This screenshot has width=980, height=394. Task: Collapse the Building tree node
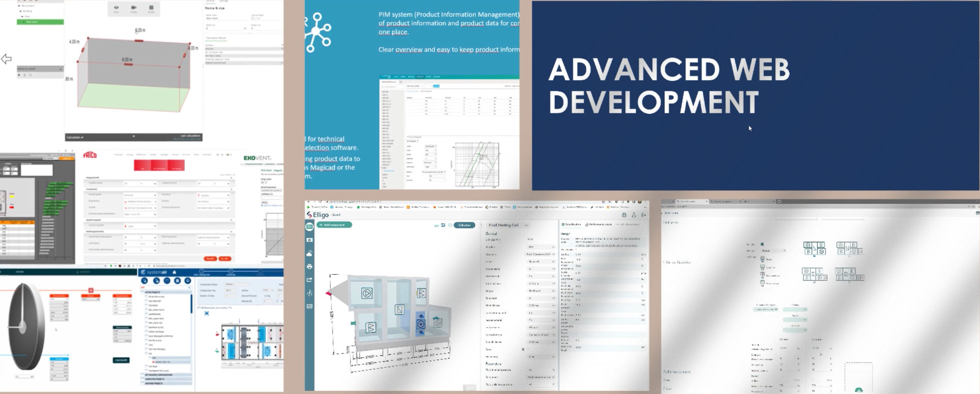[20, 11]
